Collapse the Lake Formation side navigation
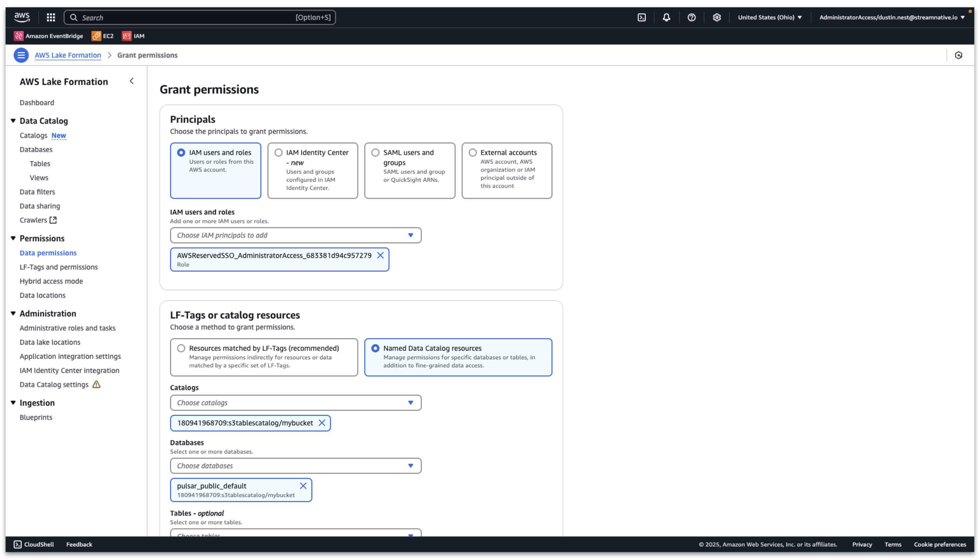 click(132, 81)
